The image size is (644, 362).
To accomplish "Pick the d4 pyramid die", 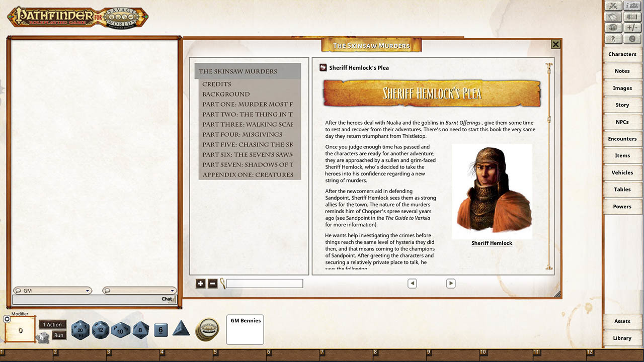I will (x=181, y=329).
